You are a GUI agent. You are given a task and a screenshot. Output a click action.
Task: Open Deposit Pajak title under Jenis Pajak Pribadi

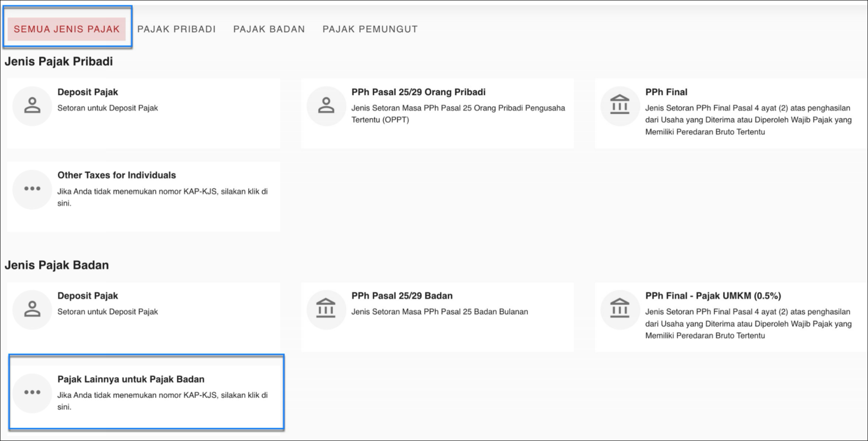tap(88, 92)
